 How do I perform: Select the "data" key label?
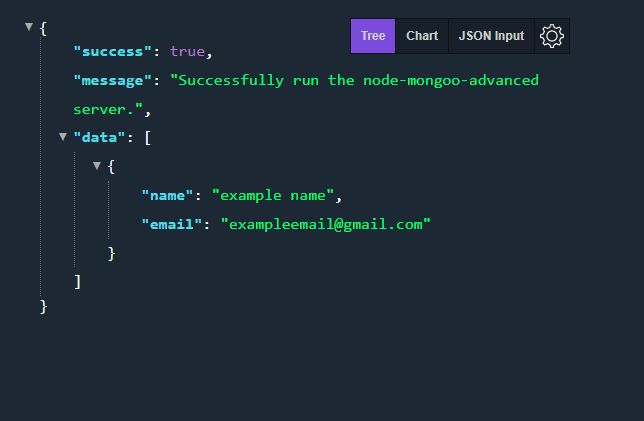pyautogui.click(x=99, y=137)
